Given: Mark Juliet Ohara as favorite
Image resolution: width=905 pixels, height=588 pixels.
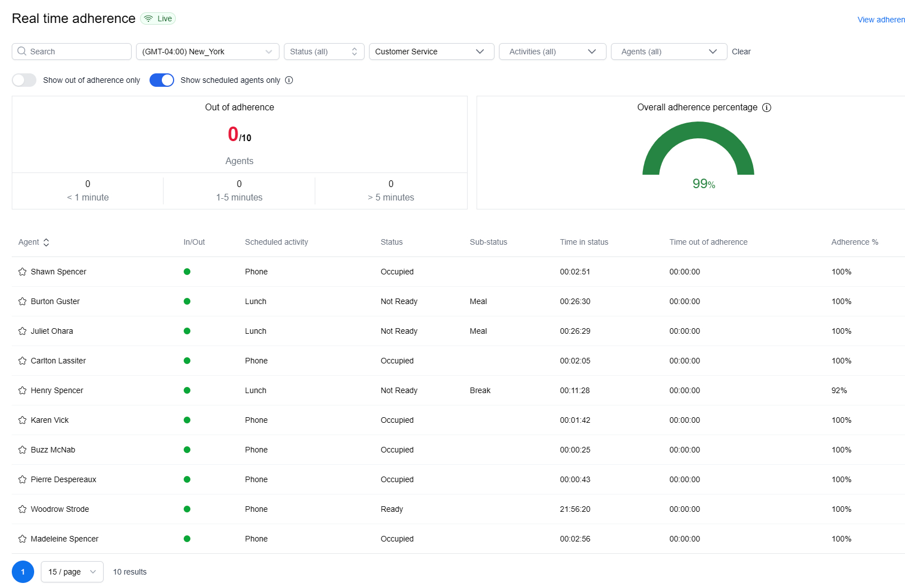Looking at the screenshot, I should 22,331.
